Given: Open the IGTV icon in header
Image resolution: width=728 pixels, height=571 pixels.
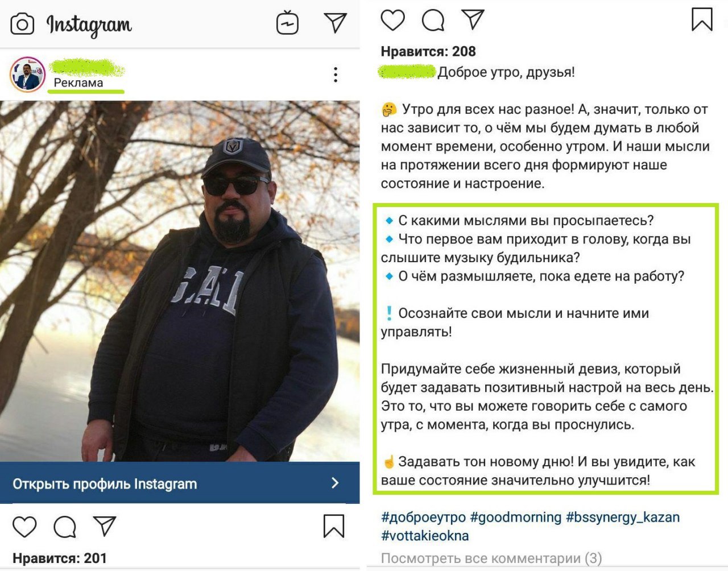Looking at the screenshot, I should [x=287, y=23].
